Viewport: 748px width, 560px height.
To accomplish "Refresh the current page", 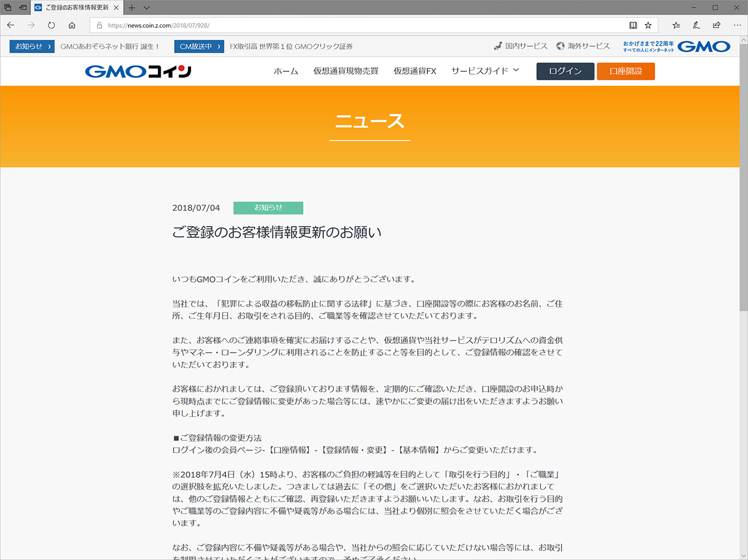I will 52,25.
